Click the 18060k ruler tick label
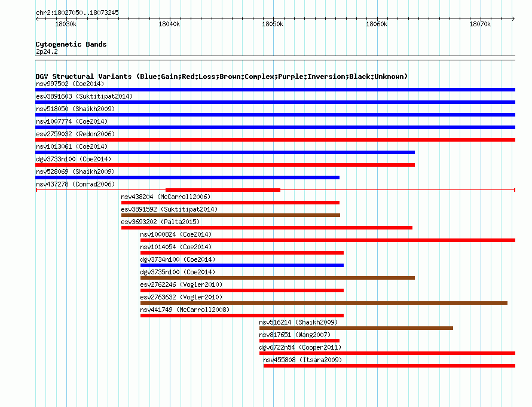This screenshot has height=407, width=532. (377, 24)
